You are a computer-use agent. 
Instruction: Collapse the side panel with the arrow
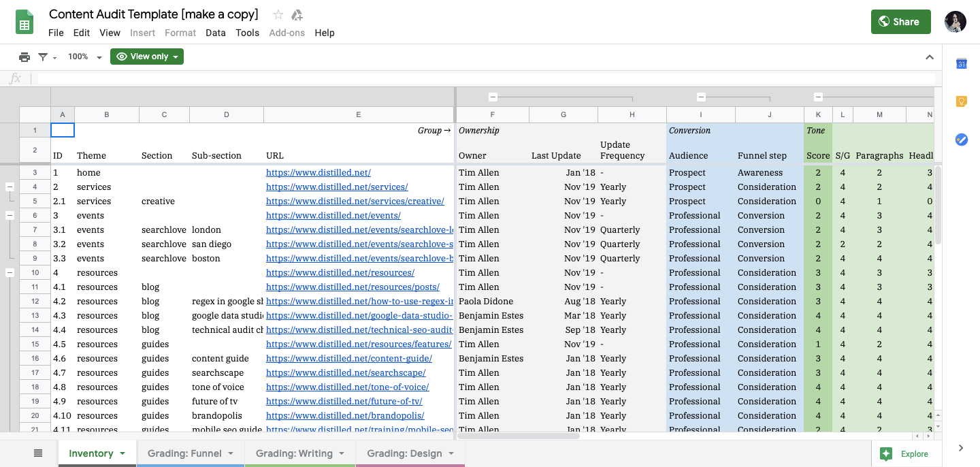962,448
